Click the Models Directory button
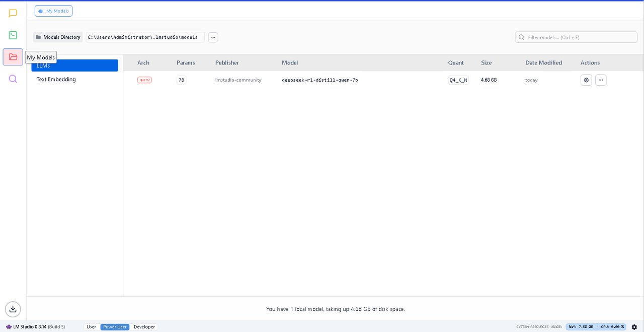Screen dimensions: 644x332 [58, 37]
